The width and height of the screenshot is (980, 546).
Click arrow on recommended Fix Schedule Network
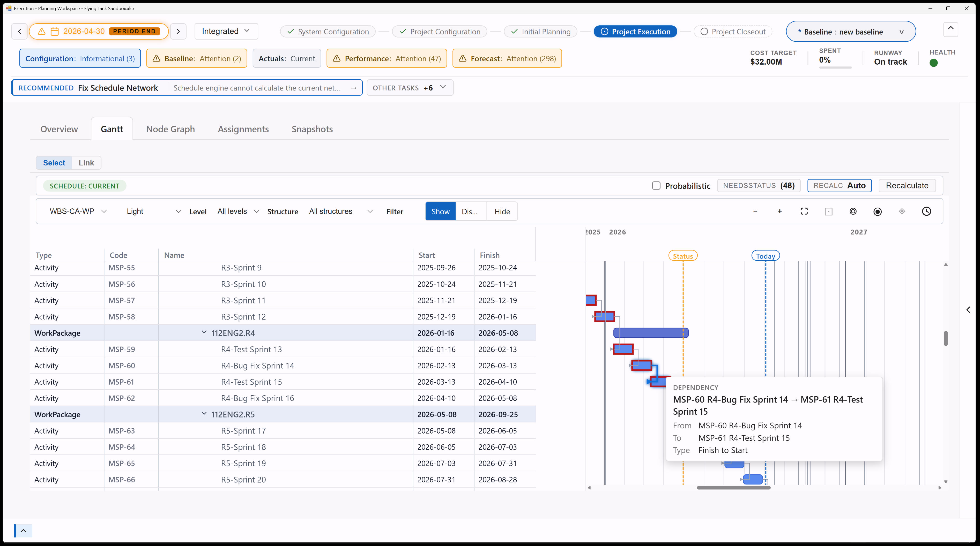click(x=353, y=88)
